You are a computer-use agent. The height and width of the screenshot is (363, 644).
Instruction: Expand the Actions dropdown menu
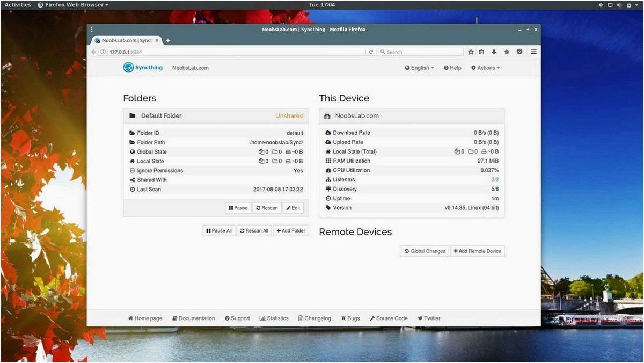485,68
